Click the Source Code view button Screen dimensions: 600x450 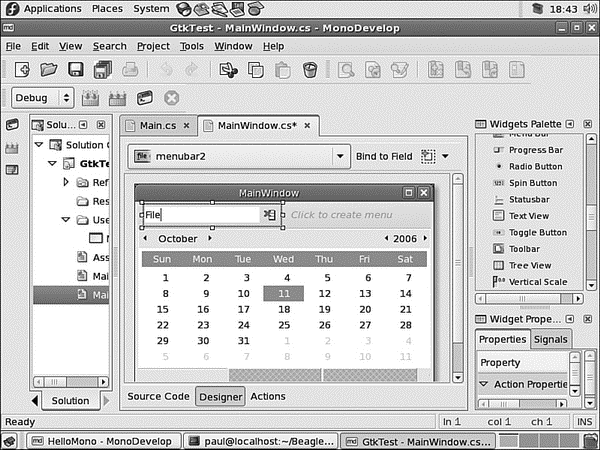pos(158,396)
